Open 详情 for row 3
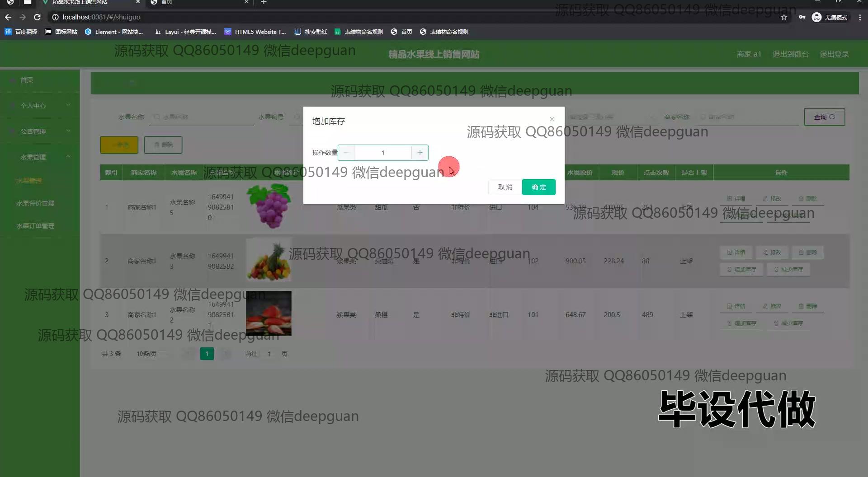Screen dimensions: 868x477 pyautogui.click(x=736, y=306)
